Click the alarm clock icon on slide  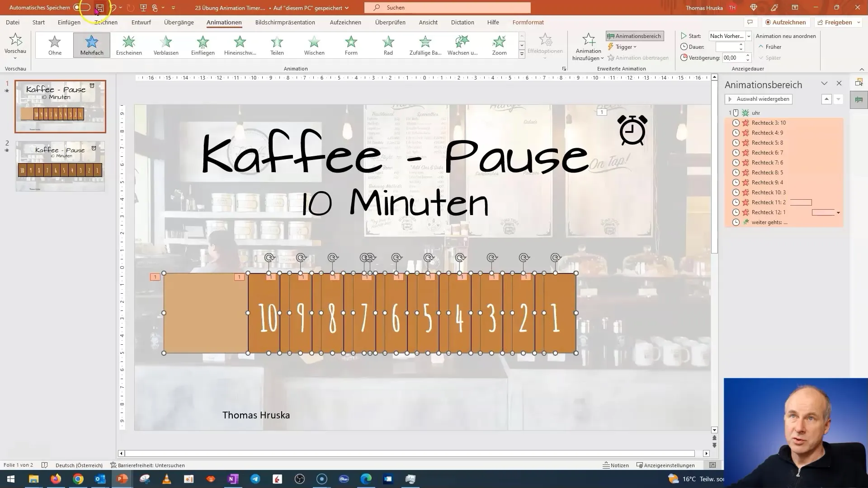coord(632,130)
